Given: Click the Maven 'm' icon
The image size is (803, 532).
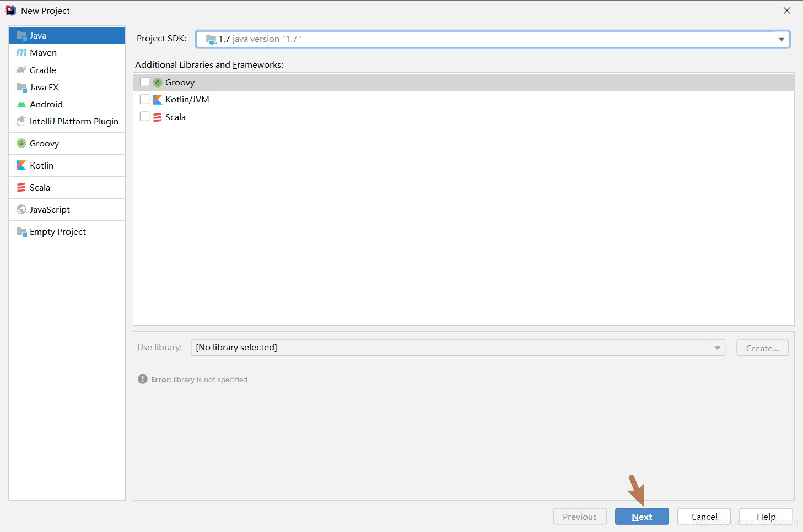Looking at the screenshot, I should coord(21,53).
